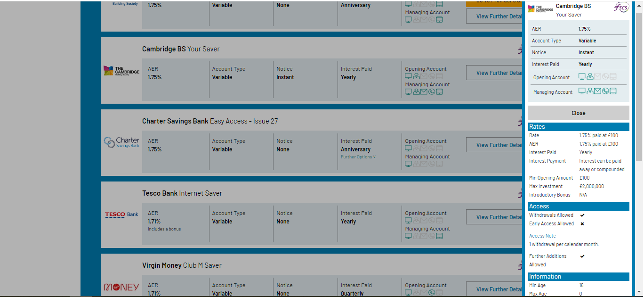The height and width of the screenshot is (297, 644).
Task: Open further details for Tesco Bank Internet Saver
Action: coord(494,217)
